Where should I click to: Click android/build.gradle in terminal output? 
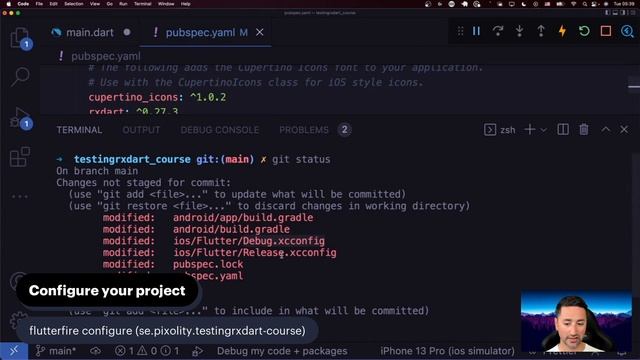click(231, 229)
